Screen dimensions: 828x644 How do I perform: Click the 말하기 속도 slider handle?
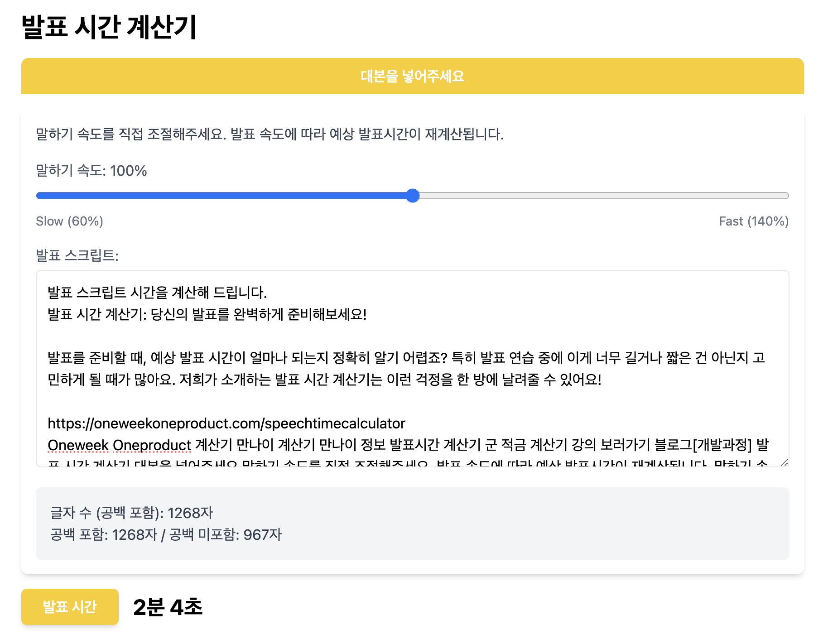(413, 196)
